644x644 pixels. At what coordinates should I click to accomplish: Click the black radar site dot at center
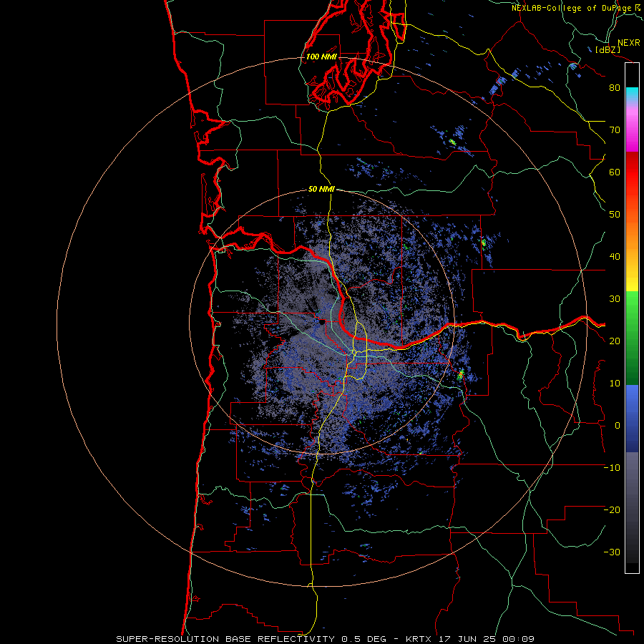tap(321, 322)
